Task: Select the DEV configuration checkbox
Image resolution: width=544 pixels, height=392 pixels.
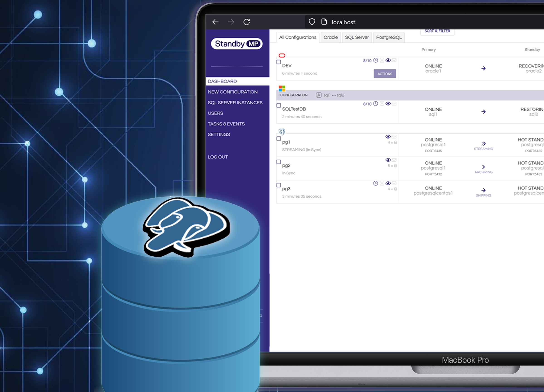Action: [x=279, y=62]
